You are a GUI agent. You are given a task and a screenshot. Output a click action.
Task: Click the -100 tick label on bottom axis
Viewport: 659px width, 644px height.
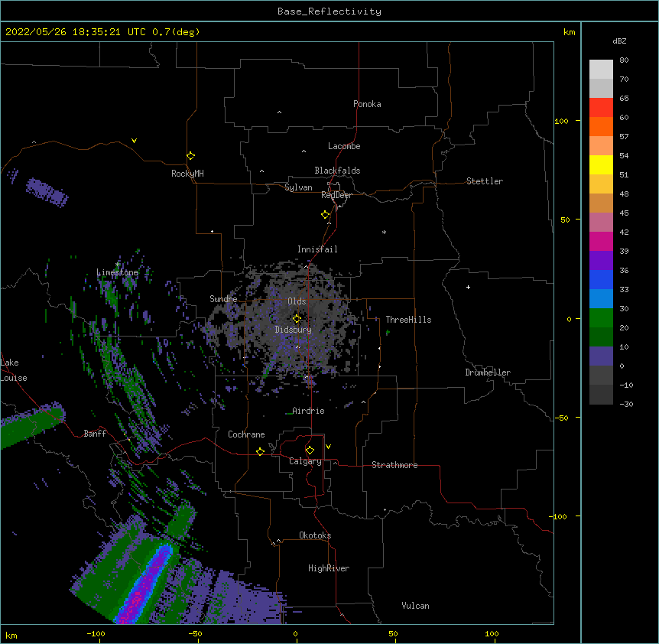(96, 633)
